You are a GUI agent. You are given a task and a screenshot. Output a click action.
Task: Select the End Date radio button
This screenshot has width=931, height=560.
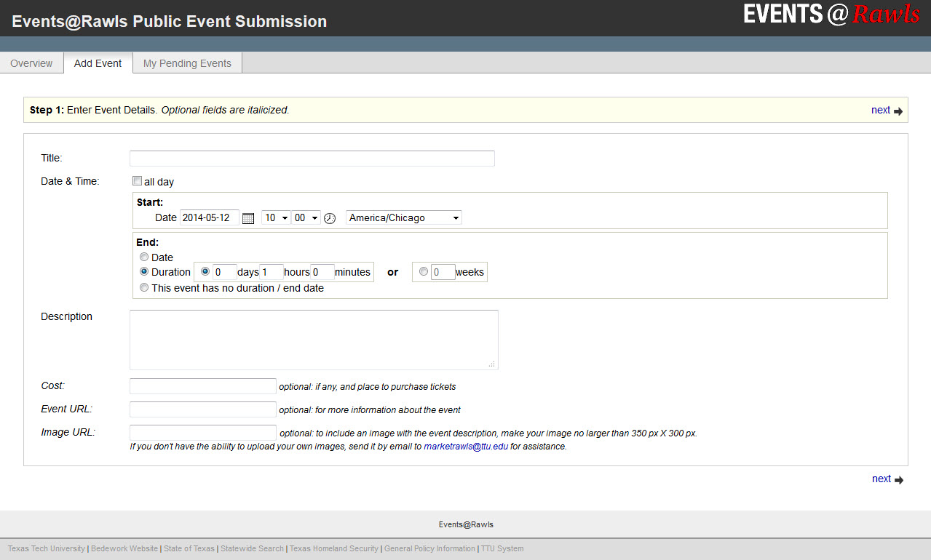[144, 257]
